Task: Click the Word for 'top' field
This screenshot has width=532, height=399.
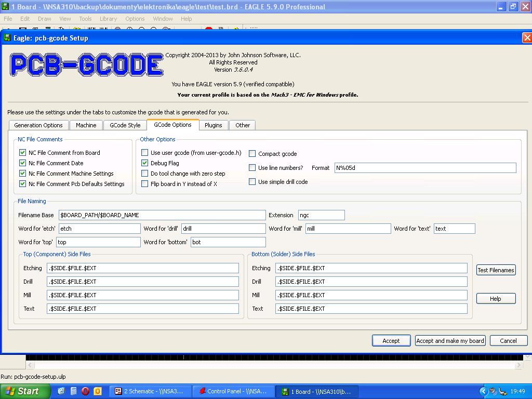Action: tap(98, 242)
